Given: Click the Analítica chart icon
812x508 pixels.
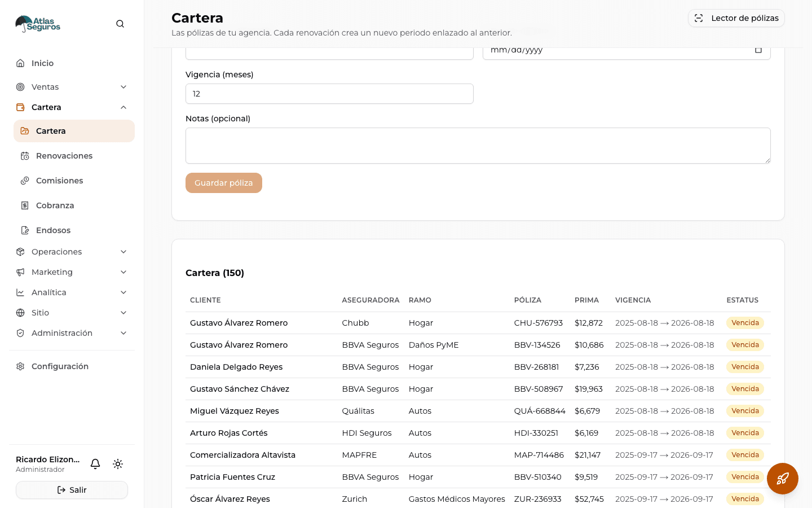Looking at the screenshot, I should (x=20, y=292).
